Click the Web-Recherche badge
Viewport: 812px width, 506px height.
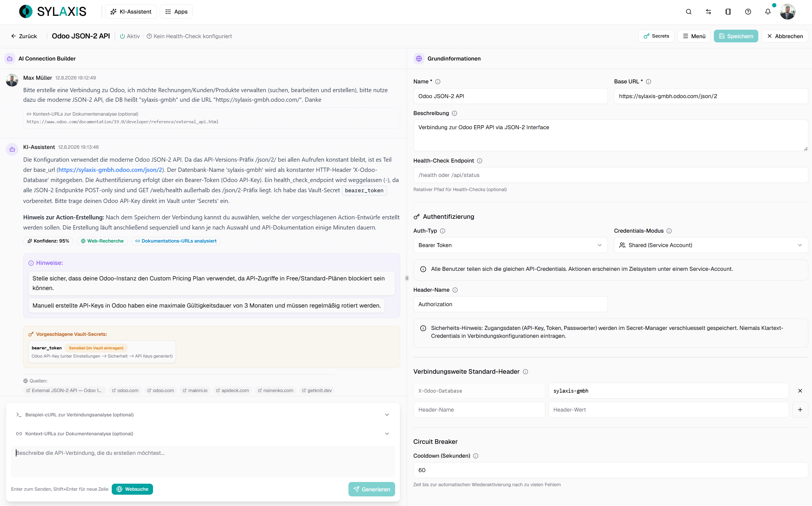tap(102, 241)
